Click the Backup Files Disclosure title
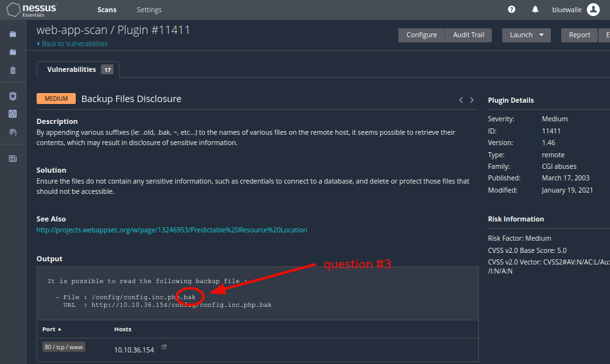The height and width of the screenshot is (364, 610). coord(131,99)
